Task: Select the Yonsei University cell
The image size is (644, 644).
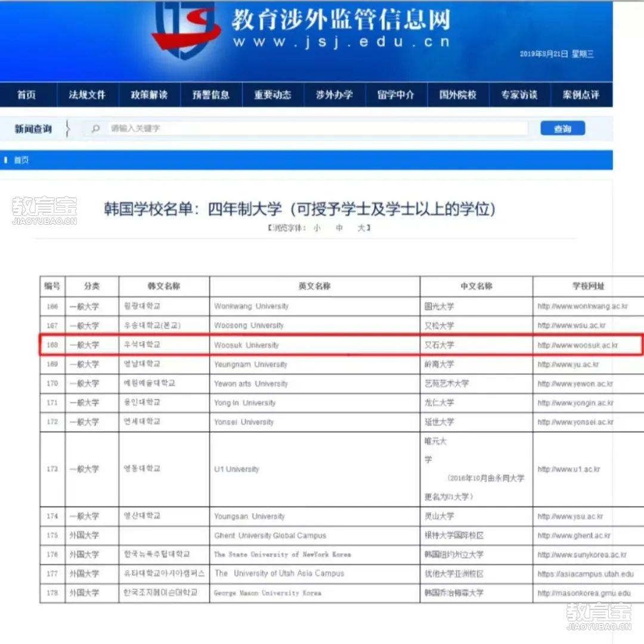Action: [315, 422]
